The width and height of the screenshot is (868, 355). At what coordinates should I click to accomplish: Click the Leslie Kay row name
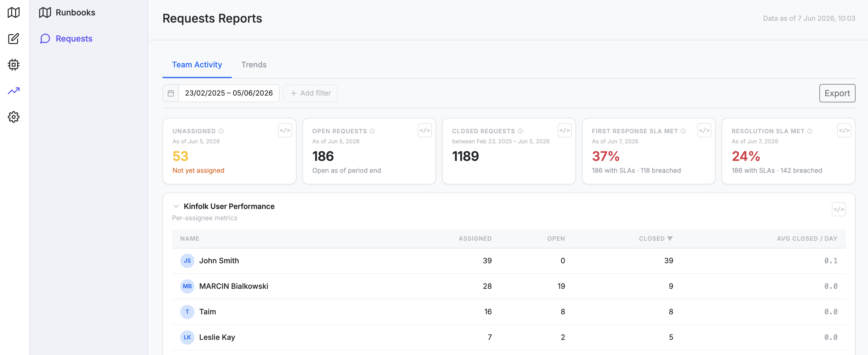point(217,337)
